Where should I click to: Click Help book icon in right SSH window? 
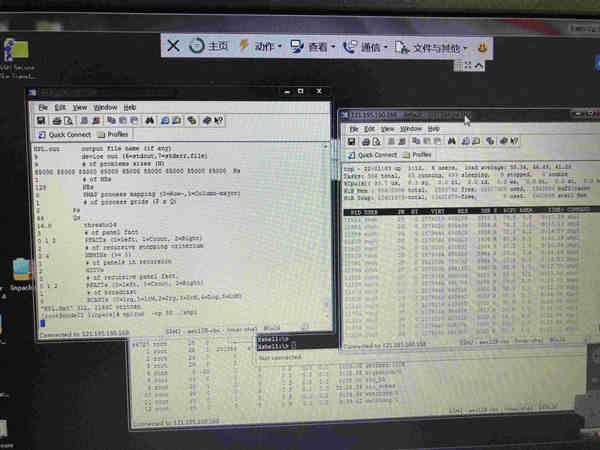click(x=504, y=141)
